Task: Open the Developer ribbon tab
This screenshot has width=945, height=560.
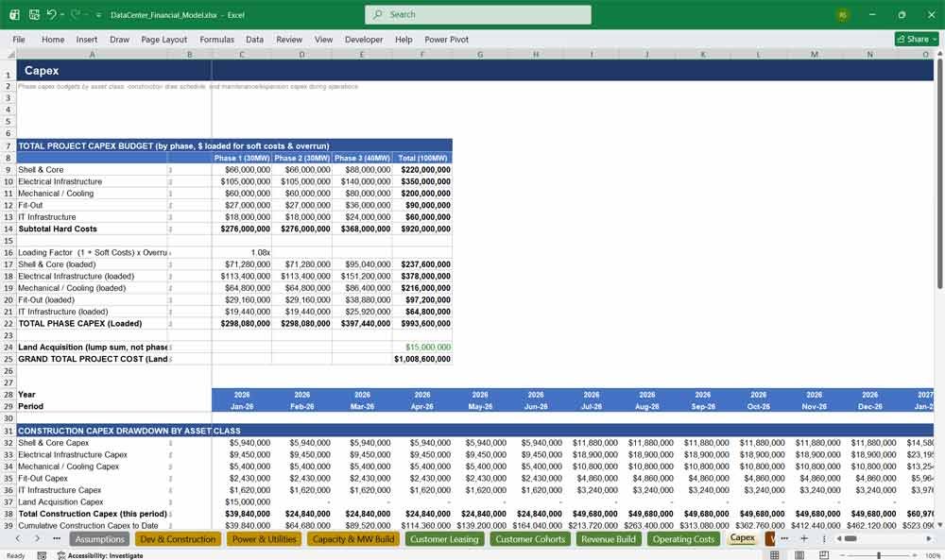Action: [364, 39]
